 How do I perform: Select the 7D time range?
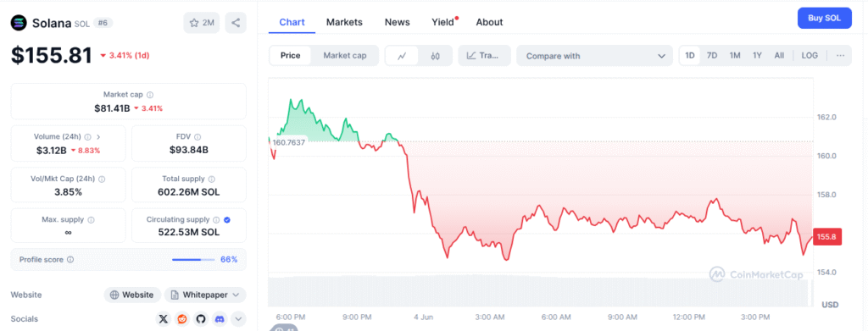click(x=712, y=56)
